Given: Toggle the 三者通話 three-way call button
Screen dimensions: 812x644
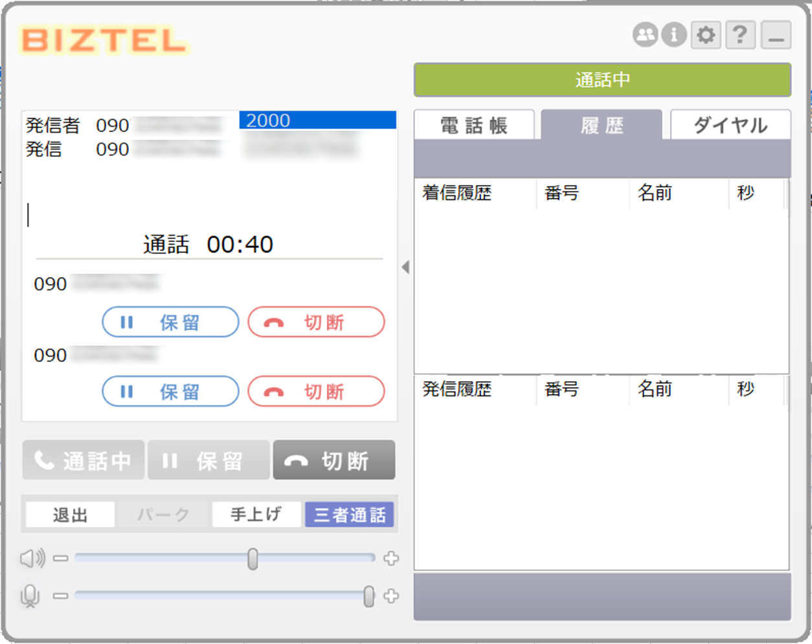Looking at the screenshot, I should (x=350, y=515).
